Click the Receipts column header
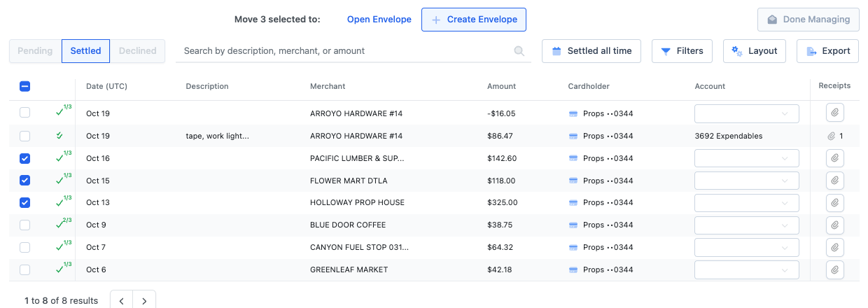 pyautogui.click(x=834, y=86)
